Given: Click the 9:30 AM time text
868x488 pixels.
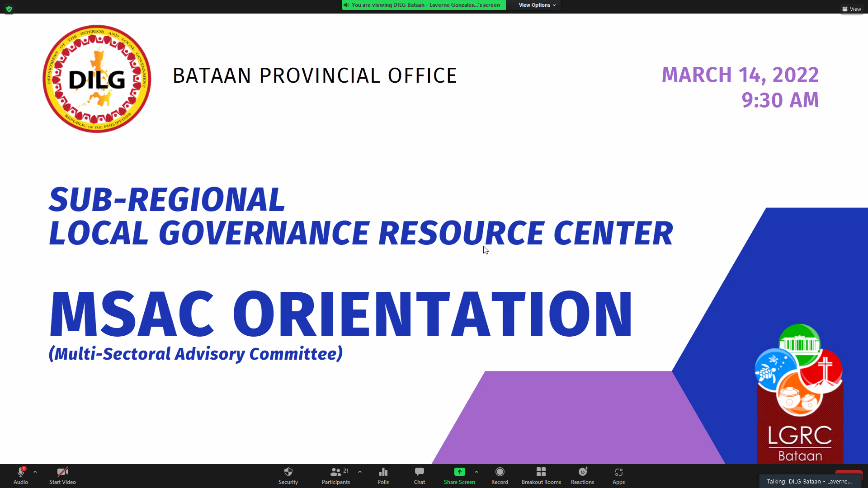Looking at the screenshot, I should [x=780, y=100].
